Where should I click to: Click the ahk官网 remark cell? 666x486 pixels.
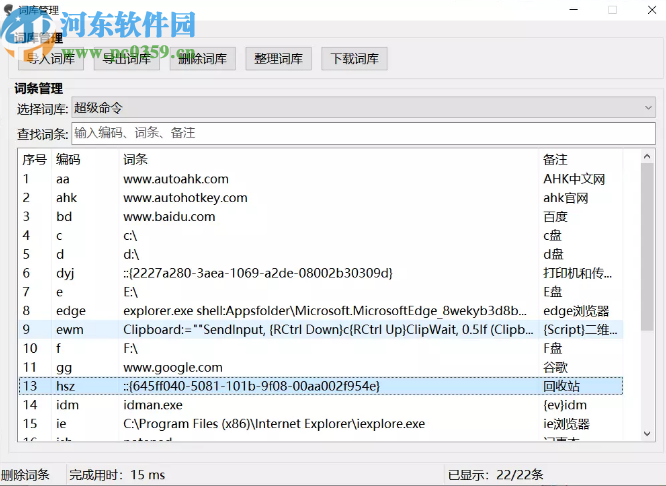566,198
